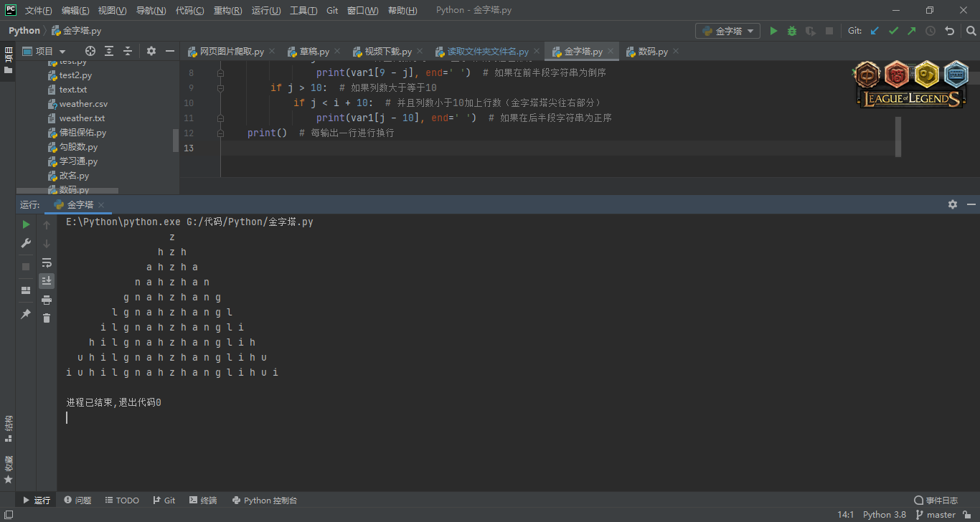980x522 pixels.
Task: Start debugging with the Debug bug icon
Action: 791,31
